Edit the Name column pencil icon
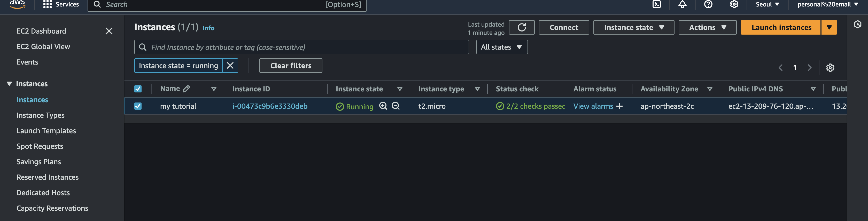This screenshot has height=221, width=868. click(x=186, y=89)
